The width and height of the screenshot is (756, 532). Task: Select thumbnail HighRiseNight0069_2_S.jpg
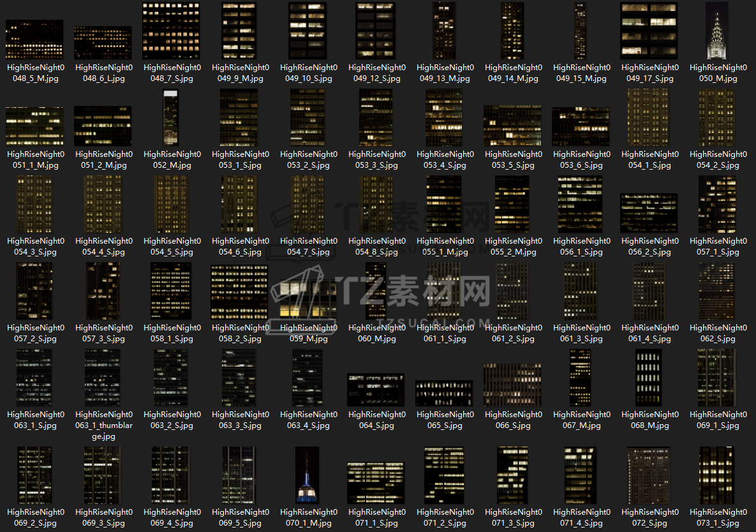(x=34, y=475)
